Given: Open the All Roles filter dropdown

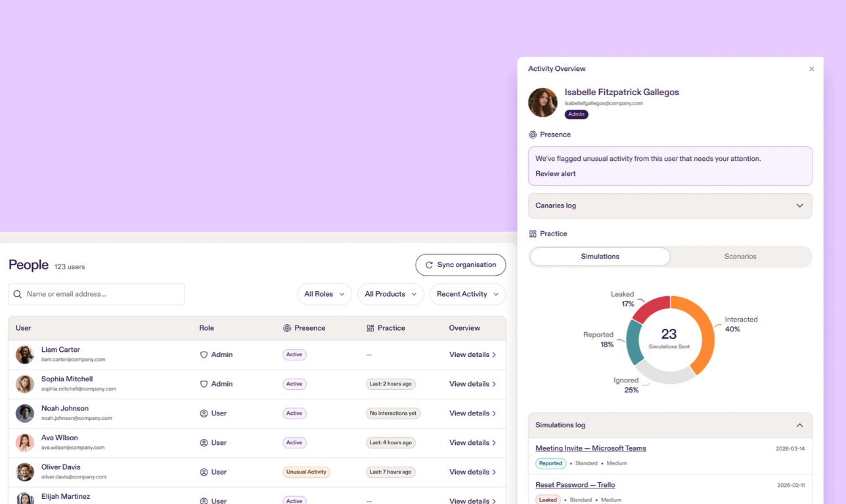Looking at the screenshot, I should 324,294.
